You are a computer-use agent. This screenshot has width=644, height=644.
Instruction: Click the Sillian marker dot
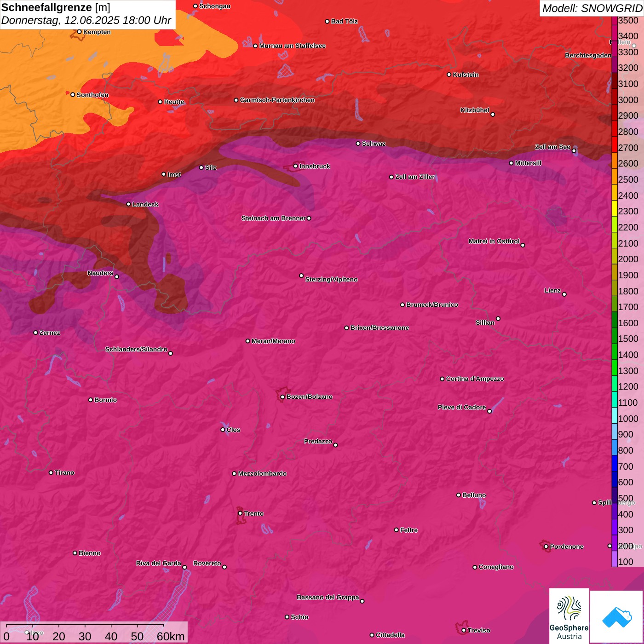(498, 318)
